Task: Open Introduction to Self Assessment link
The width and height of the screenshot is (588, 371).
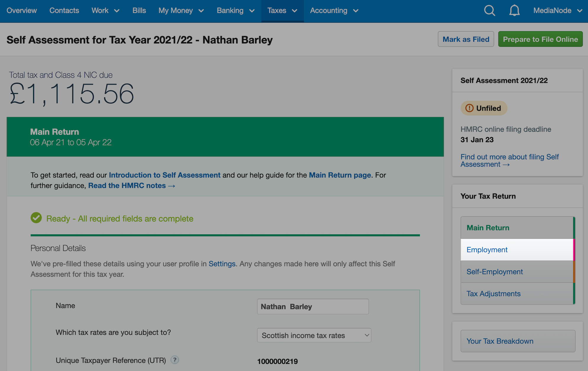Action: (165, 175)
